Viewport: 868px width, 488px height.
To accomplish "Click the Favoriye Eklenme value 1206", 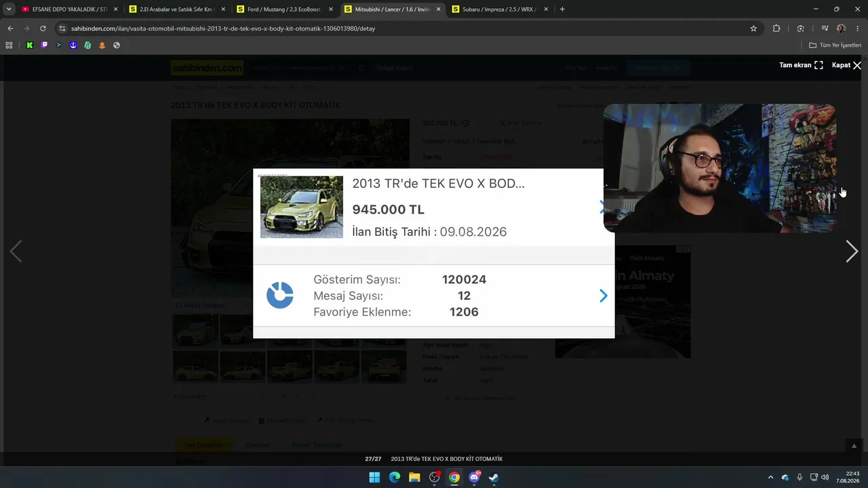I will pos(464,312).
